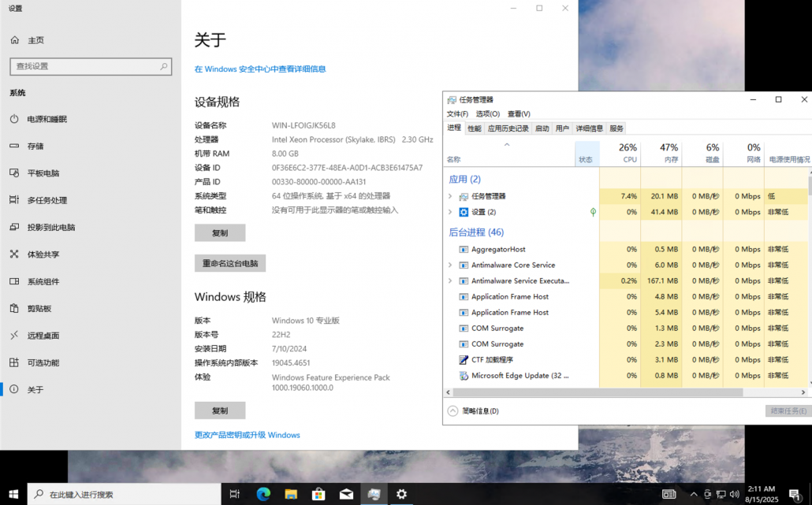The width and height of the screenshot is (812, 505).
Task: Select the Multitasking sidebar icon
Action: pos(14,200)
